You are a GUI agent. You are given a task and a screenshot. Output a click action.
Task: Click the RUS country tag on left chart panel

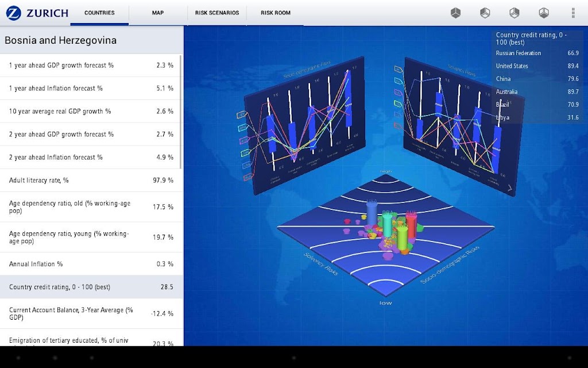point(248,177)
